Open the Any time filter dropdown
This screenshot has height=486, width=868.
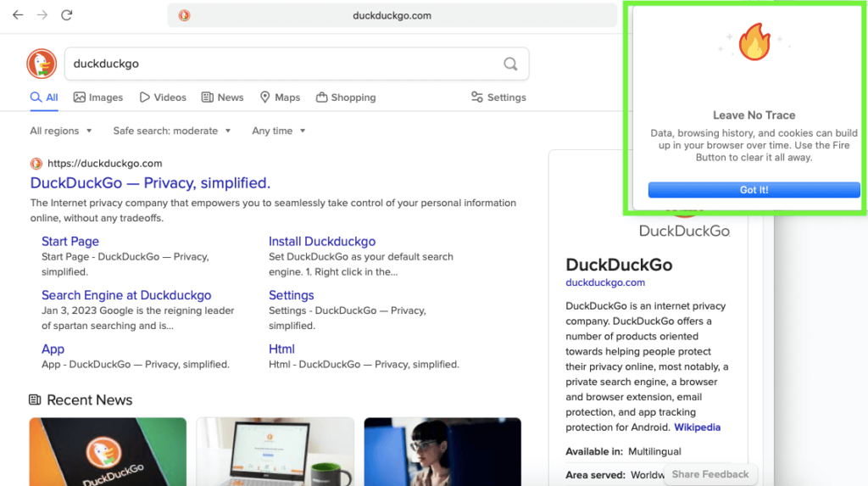(279, 131)
